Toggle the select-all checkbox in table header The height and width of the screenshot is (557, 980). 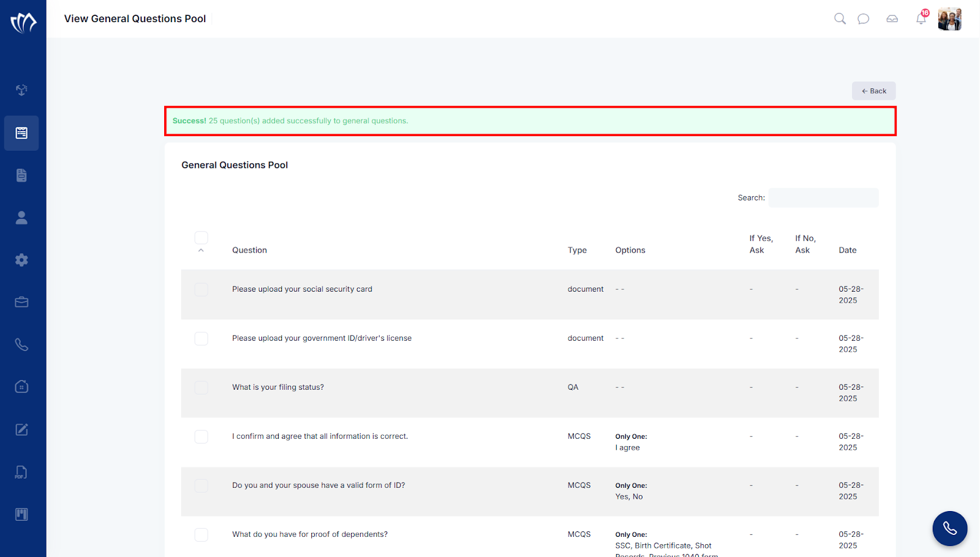tap(201, 237)
